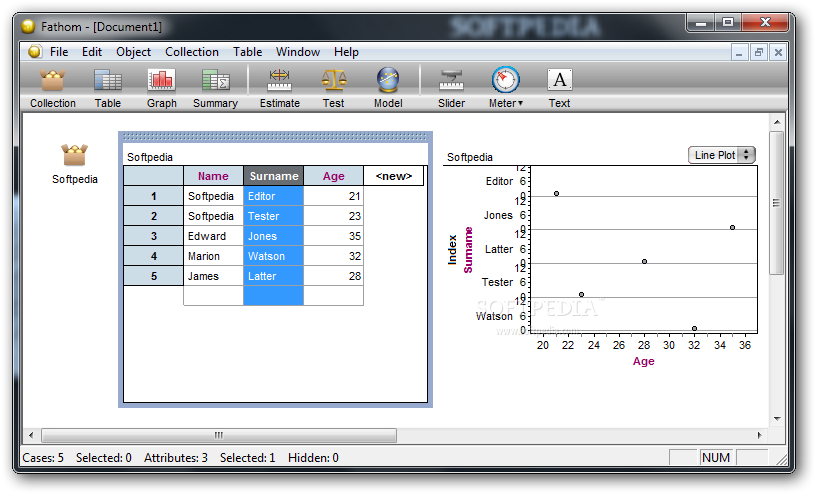This screenshot has height=494, width=816.
Task: Select row header number 5
Action: [154, 276]
